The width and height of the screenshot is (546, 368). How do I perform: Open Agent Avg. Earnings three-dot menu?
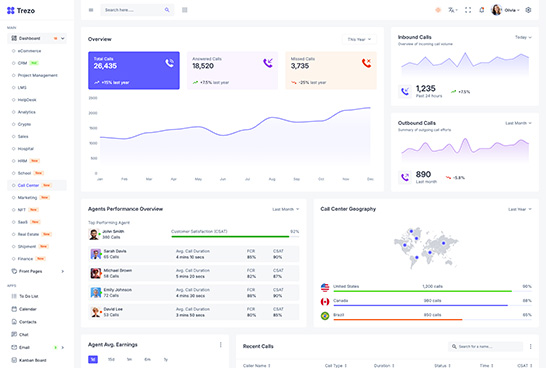tap(220, 345)
